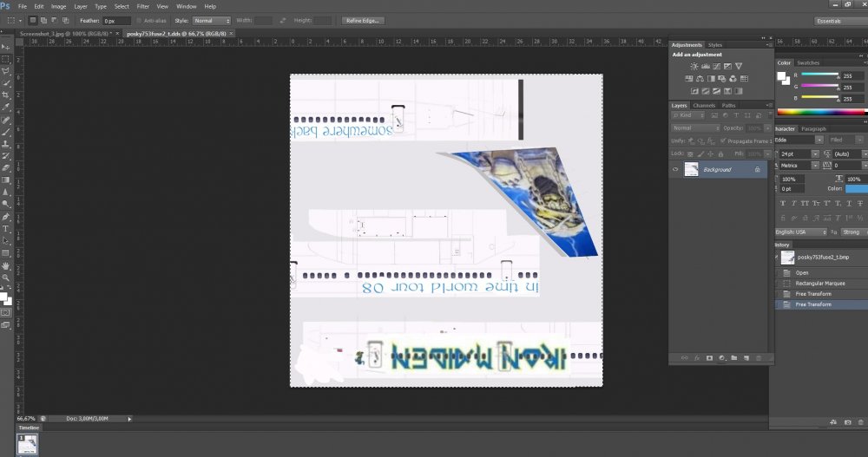The image size is (868, 457).
Task: Switch to the Styles tab
Action: tap(715, 45)
